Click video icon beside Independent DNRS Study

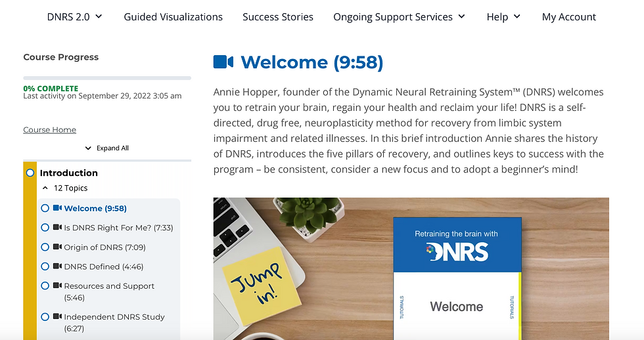(58, 316)
